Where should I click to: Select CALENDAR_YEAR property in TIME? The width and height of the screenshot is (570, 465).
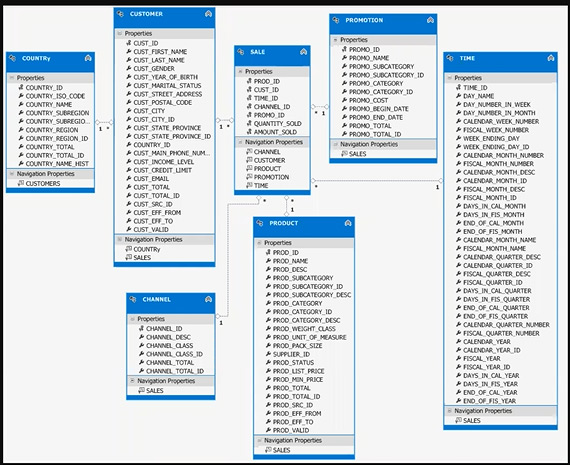[x=487, y=342]
